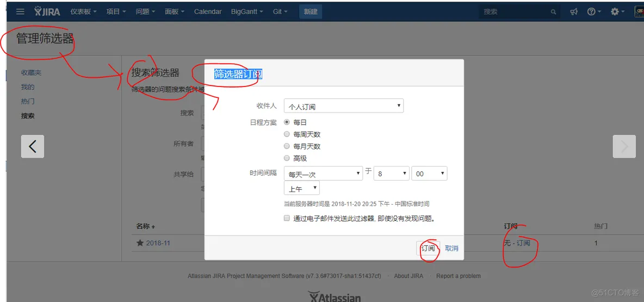Open the 2018-11 filter link
Screen dimensions: 644x302
point(158,243)
